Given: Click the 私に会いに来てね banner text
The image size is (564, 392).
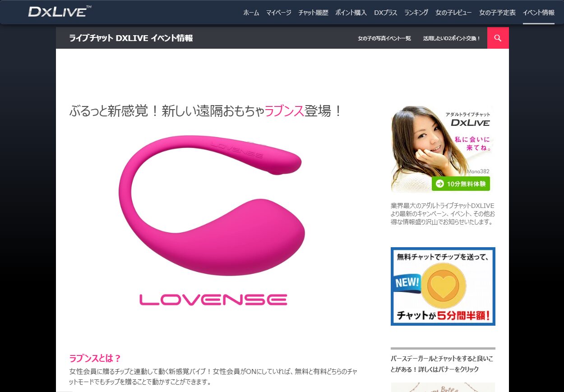Looking at the screenshot, I should [473, 143].
